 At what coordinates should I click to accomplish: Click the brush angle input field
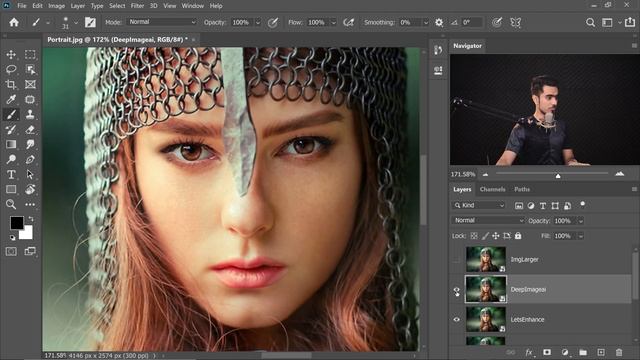point(471,22)
